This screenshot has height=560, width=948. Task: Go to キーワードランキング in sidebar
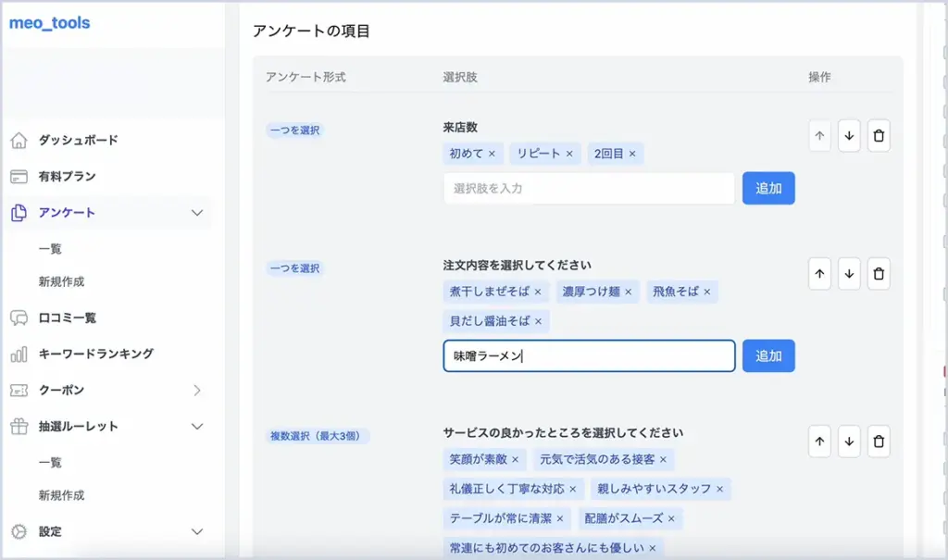pos(95,354)
